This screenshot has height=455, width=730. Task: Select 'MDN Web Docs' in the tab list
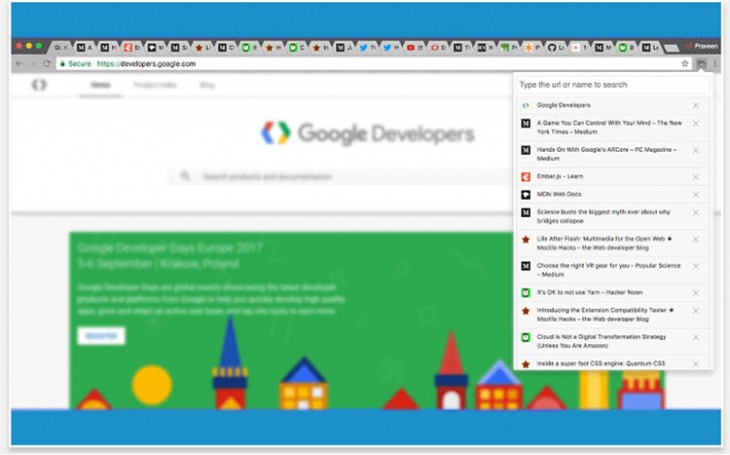pos(612,194)
